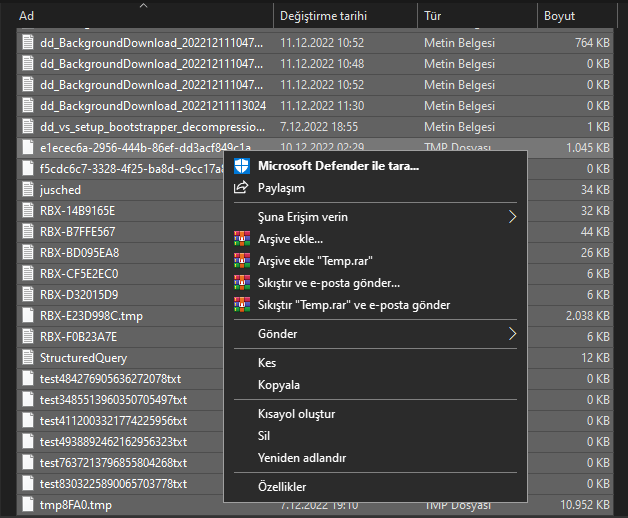Click the Paylaşım share icon

tap(241, 188)
